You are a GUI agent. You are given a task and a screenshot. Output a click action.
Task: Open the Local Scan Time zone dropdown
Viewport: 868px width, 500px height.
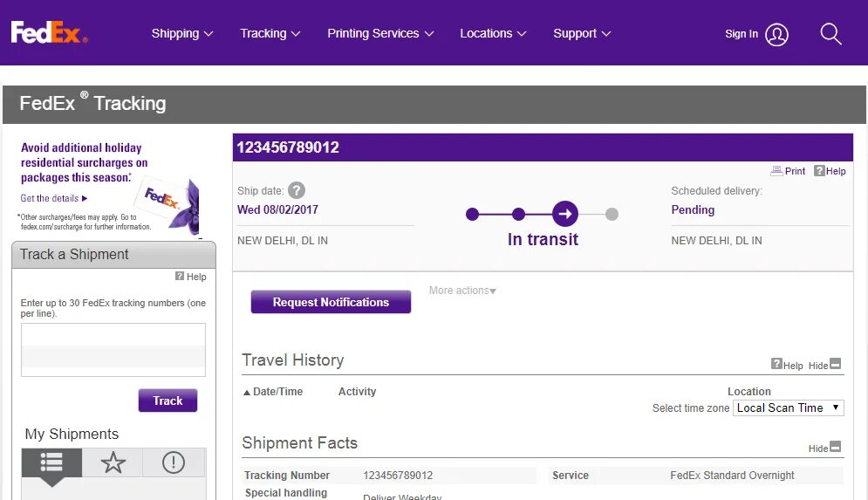(789, 408)
